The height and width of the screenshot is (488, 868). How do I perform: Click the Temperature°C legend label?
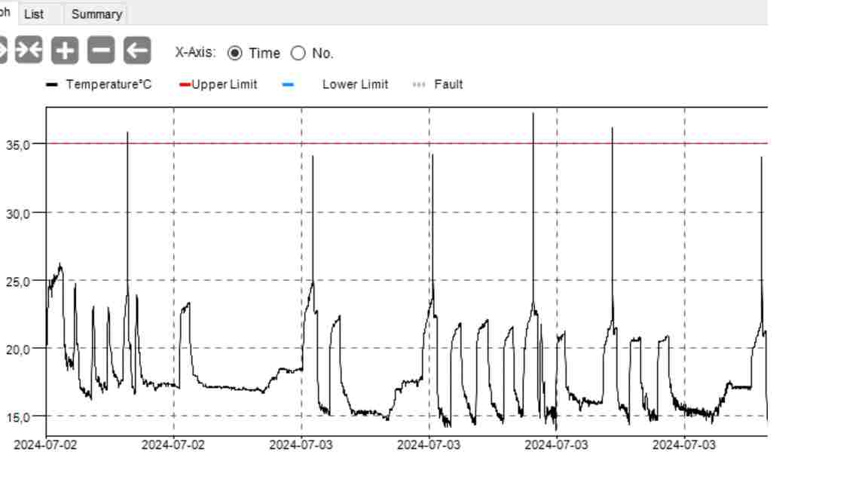point(108,84)
